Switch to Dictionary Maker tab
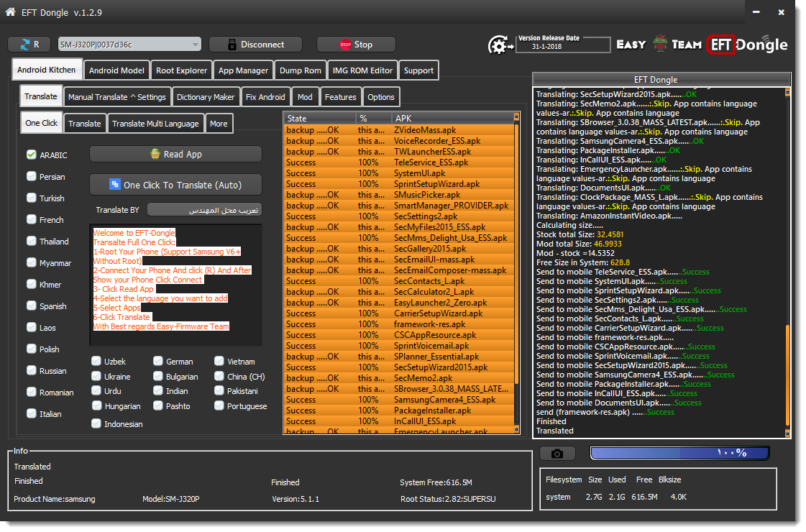Screen dimensions: 806x532 tap(205, 97)
